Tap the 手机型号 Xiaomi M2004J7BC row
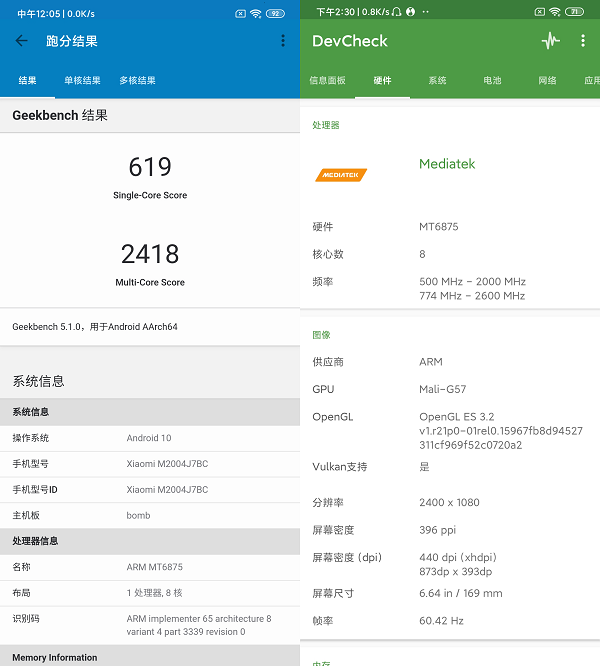The height and width of the screenshot is (666, 600). (x=150, y=464)
